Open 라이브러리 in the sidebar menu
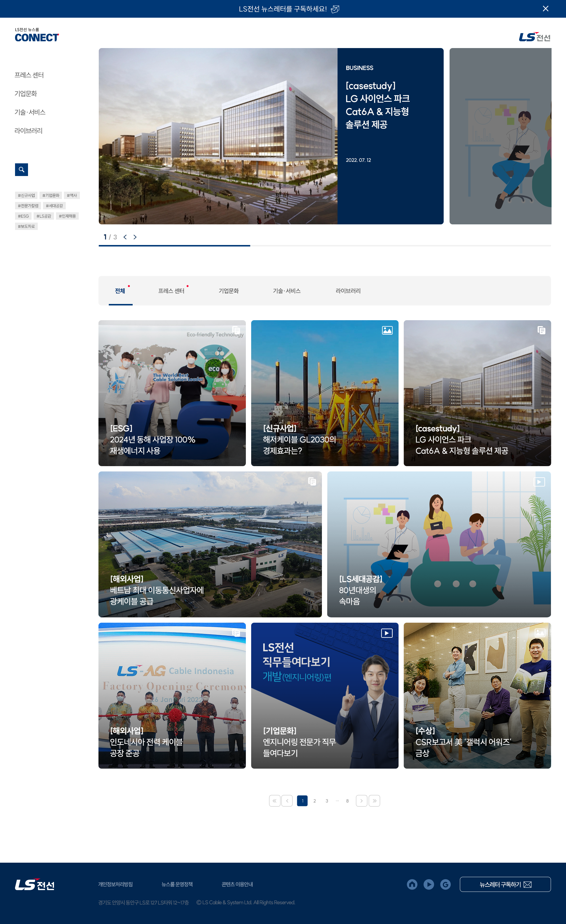The height and width of the screenshot is (924, 566). pos(29,131)
